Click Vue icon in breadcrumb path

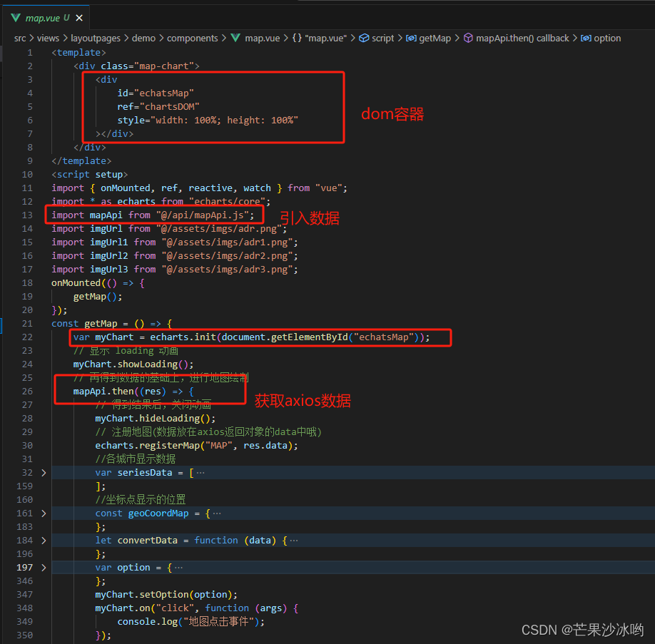coord(235,38)
